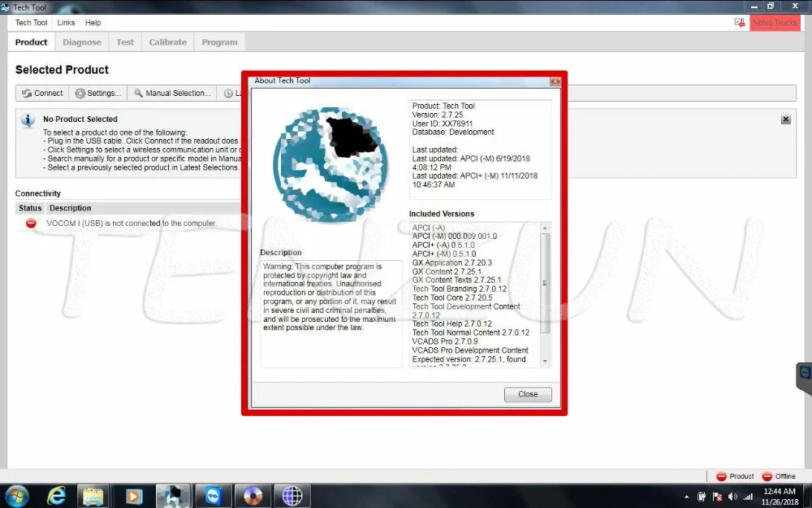812x508 pixels.
Task: Click the Product status indicator in status bar
Action: tap(735, 476)
